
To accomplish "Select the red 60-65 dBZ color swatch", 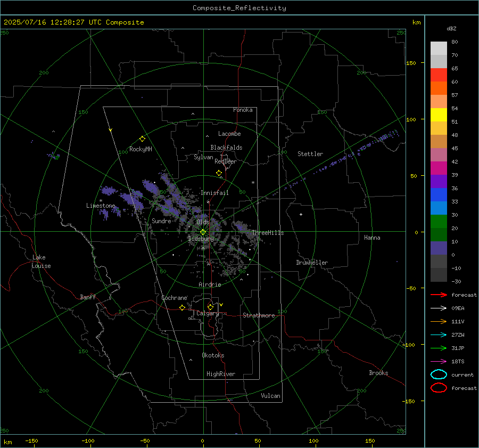I will [x=439, y=75].
